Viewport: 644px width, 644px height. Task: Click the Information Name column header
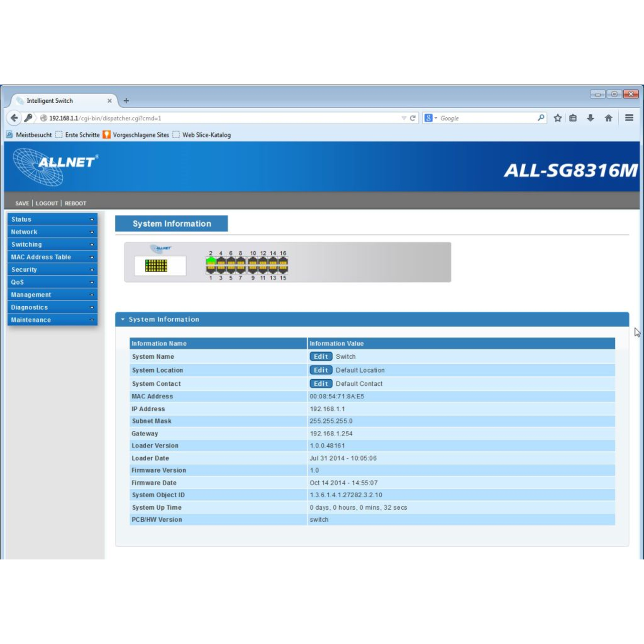(218, 343)
